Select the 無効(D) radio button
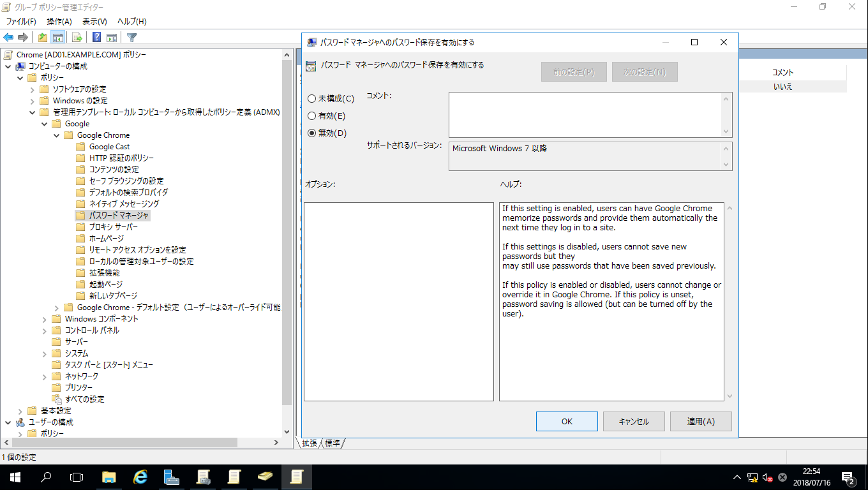The width and height of the screenshot is (868, 490). coord(311,133)
